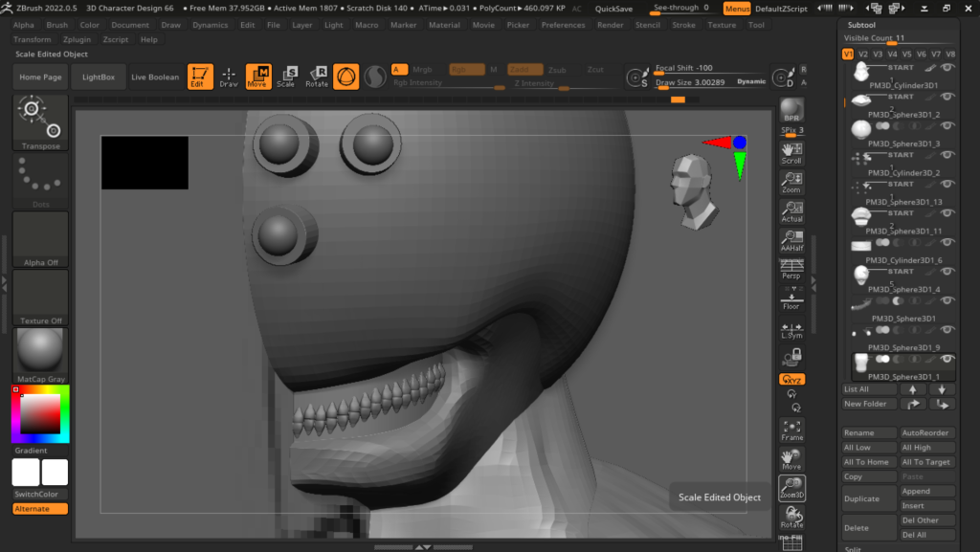The width and height of the screenshot is (980, 552).
Task: Click the Frame view icon
Action: click(791, 431)
